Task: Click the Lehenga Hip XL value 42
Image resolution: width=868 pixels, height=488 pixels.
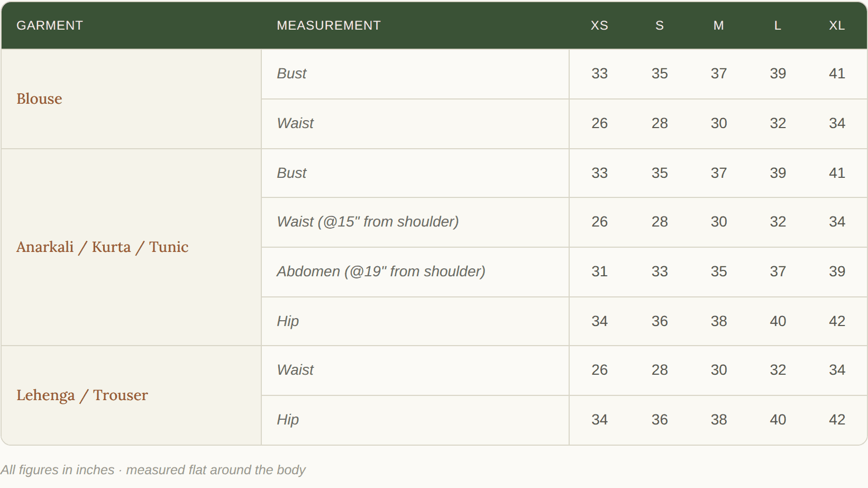Action: [x=837, y=420]
